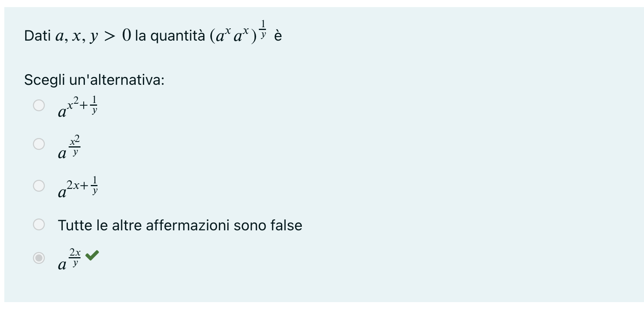This screenshot has width=644, height=310.
Task: Click the 'la quantità' text
Action: click(170, 36)
